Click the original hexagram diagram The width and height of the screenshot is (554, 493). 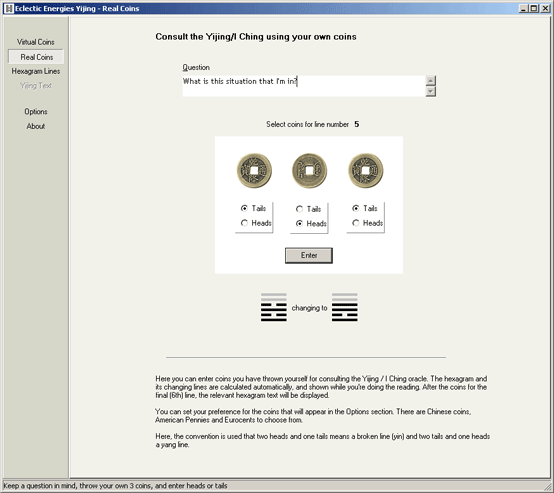(x=274, y=307)
